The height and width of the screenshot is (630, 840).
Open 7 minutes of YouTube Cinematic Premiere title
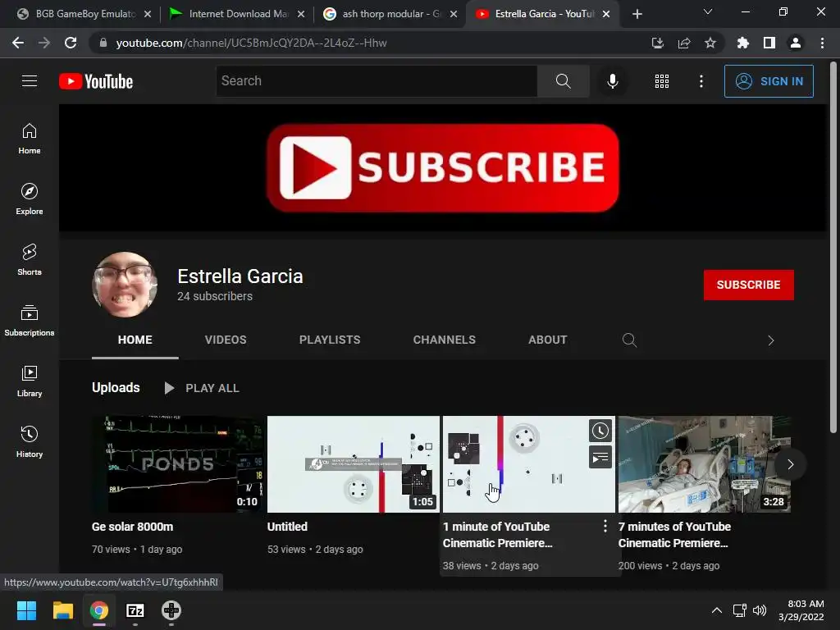click(674, 535)
